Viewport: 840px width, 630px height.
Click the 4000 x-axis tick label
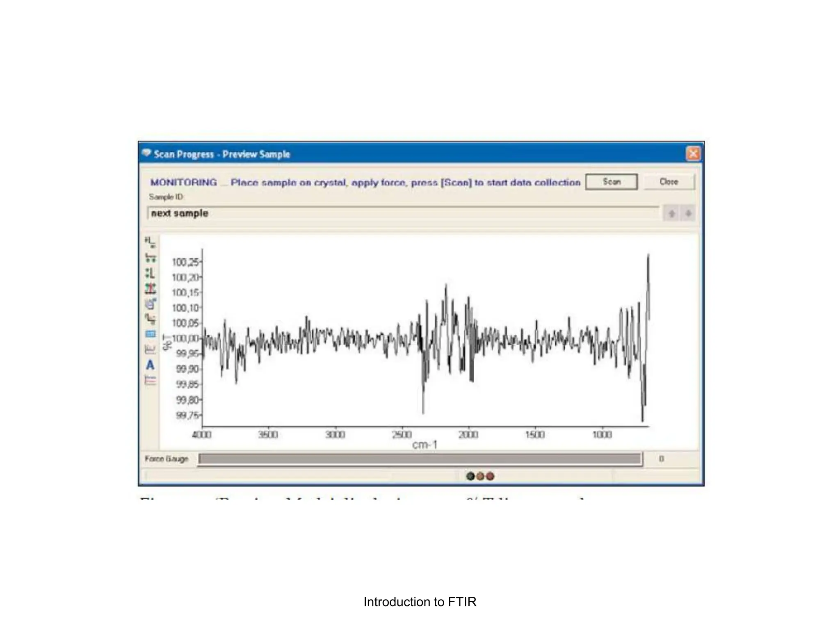202,434
